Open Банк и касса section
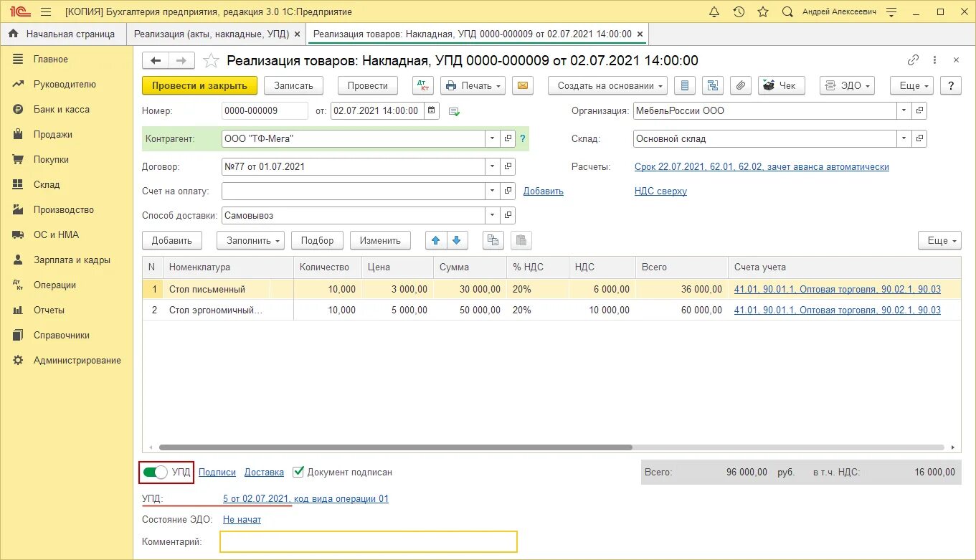The width and height of the screenshot is (976, 560). [x=61, y=109]
